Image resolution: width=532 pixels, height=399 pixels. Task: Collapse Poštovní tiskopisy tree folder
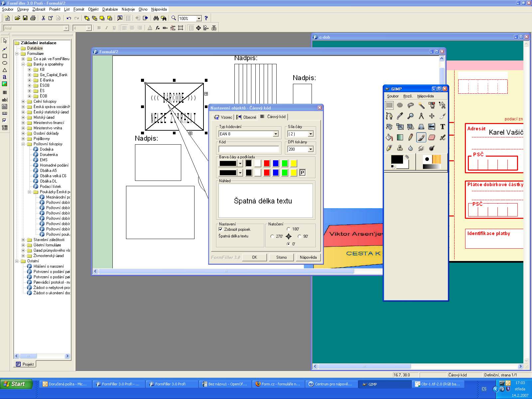pos(23,144)
